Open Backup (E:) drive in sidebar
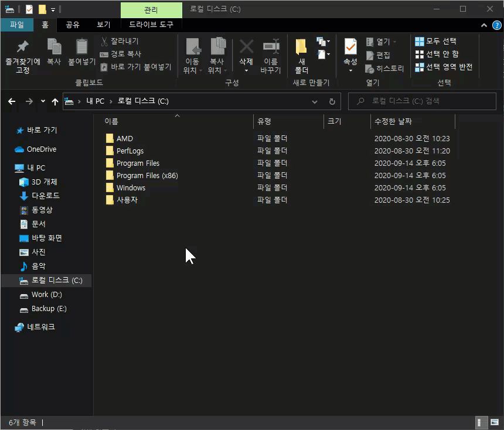This screenshot has height=430, width=504. [43, 309]
